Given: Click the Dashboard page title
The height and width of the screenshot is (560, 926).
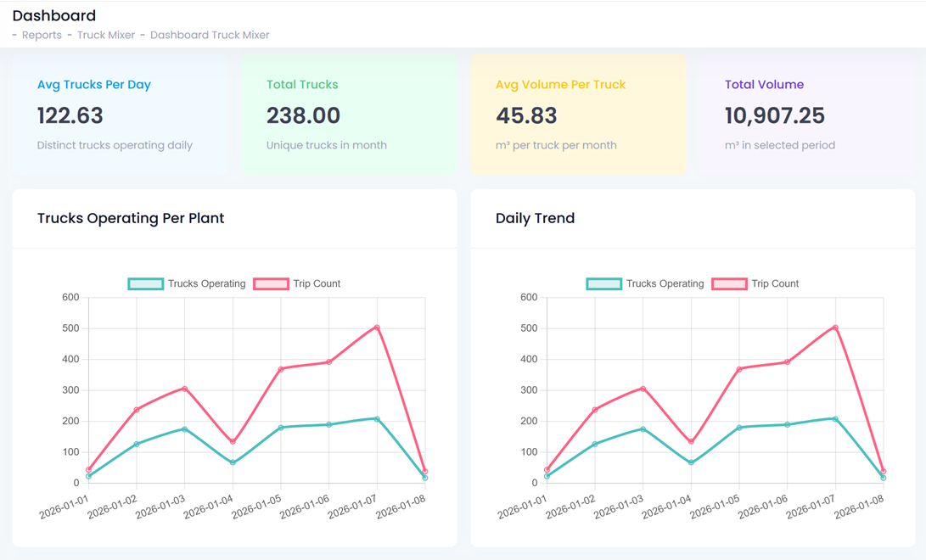Looking at the screenshot, I should point(54,15).
